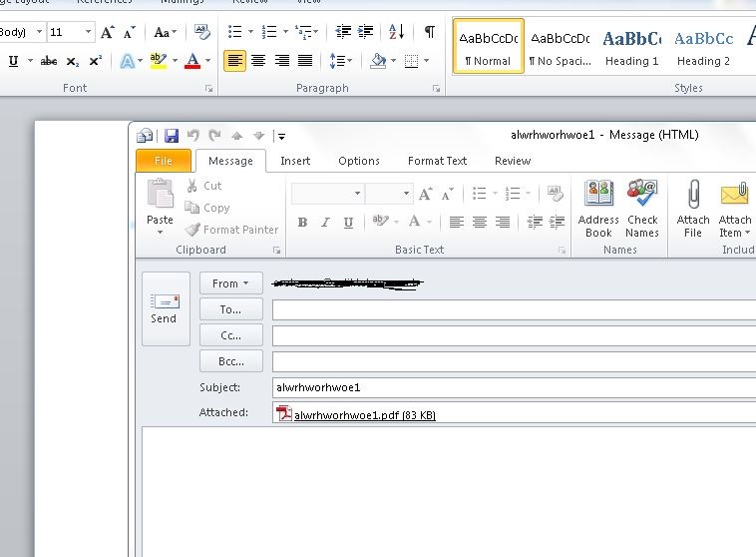The height and width of the screenshot is (557, 756).
Task: Toggle Show paragraph marks in Word
Action: click(429, 32)
